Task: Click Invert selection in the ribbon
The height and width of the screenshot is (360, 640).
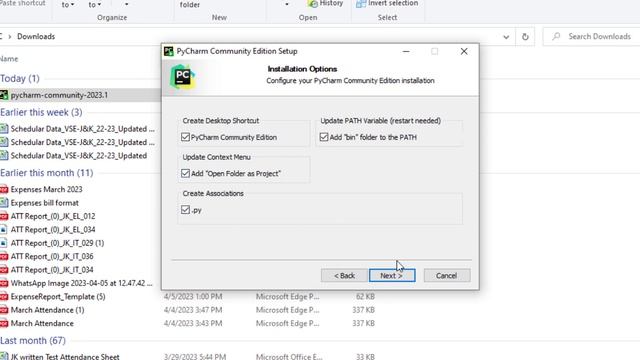Action: click(x=387, y=4)
